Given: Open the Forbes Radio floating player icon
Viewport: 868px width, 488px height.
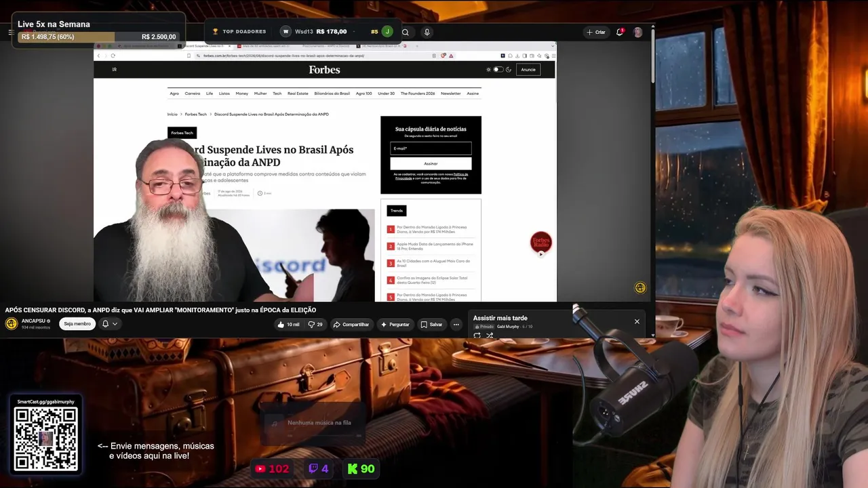Looking at the screenshot, I should point(541,243).
